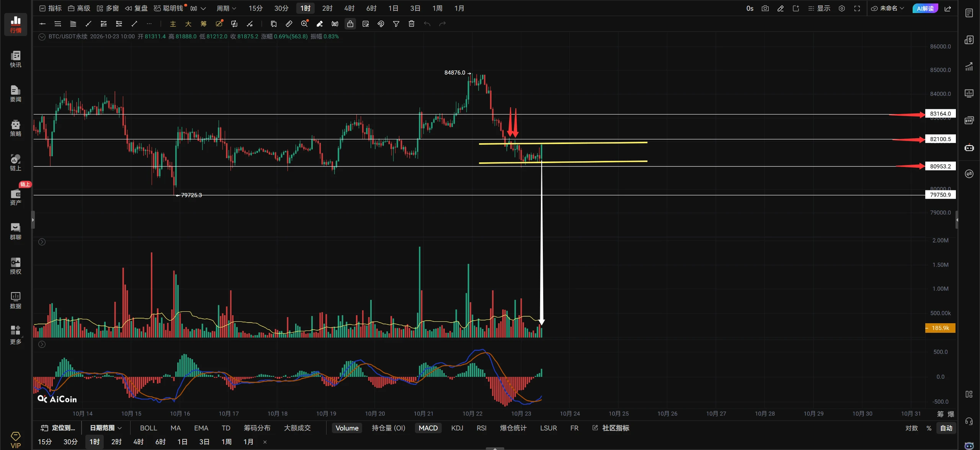Toggle the lock drawings button
980x450 pixels.
tap(350, 24)
